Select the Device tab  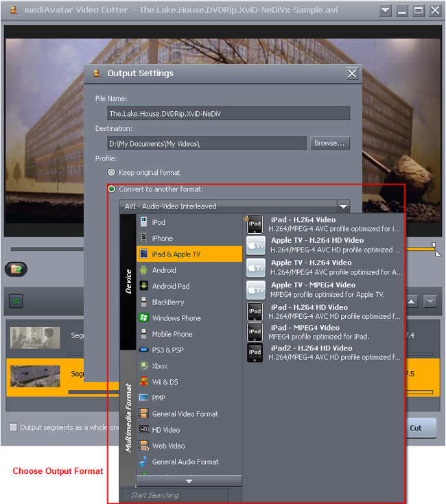[x=128, y=282]
